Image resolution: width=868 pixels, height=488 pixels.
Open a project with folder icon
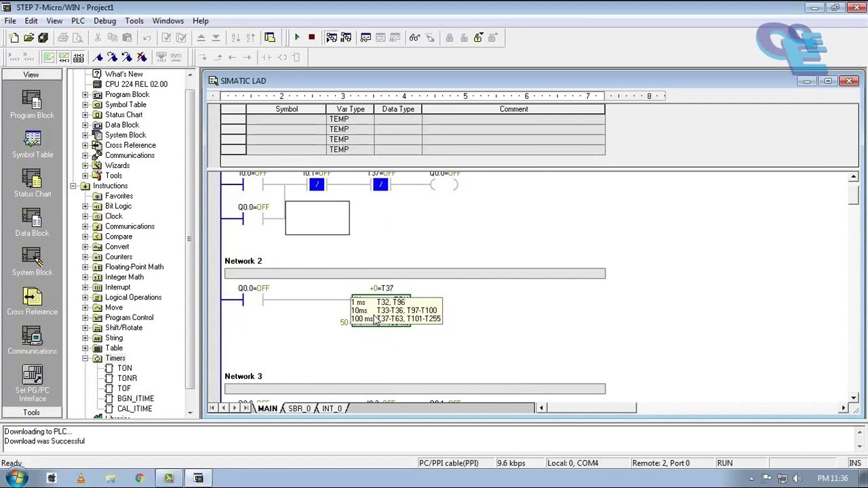coord(29,38)
